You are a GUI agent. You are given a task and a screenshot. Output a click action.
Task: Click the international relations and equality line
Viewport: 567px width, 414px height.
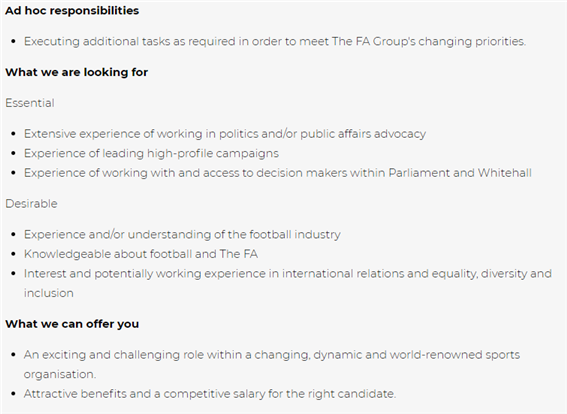[288, 274]
